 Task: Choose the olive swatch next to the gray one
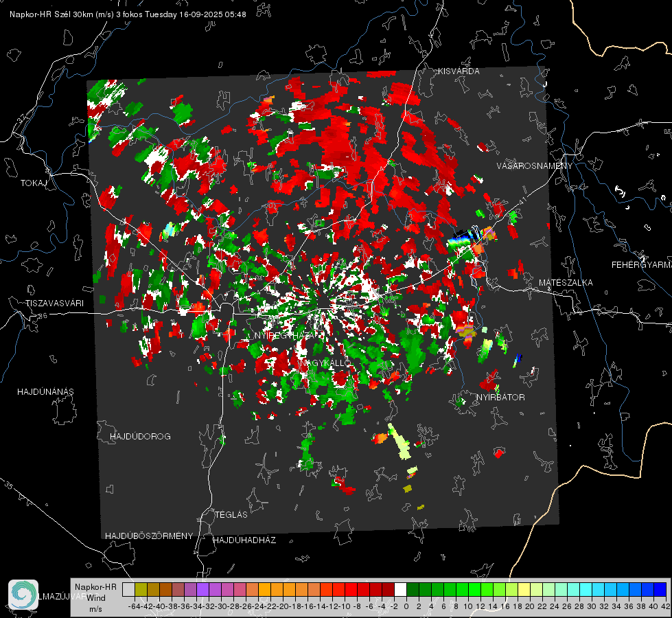[141, 589]
